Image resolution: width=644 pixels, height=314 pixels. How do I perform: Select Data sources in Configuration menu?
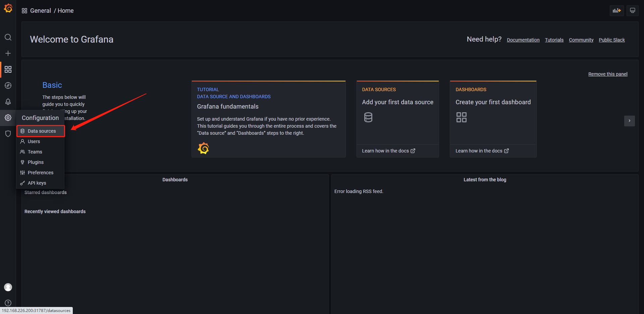[42, 131]
